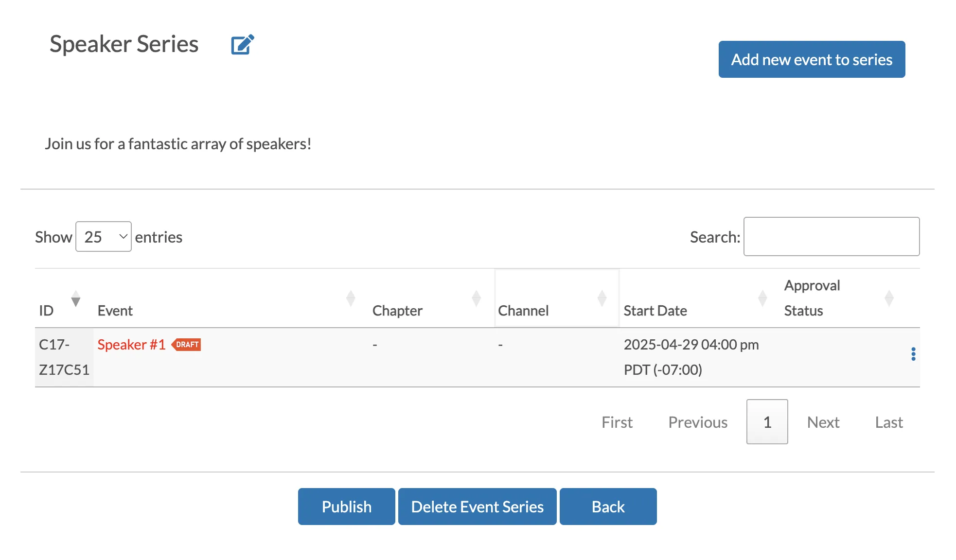Sort by Approval Status column arrows

point(889,298)
